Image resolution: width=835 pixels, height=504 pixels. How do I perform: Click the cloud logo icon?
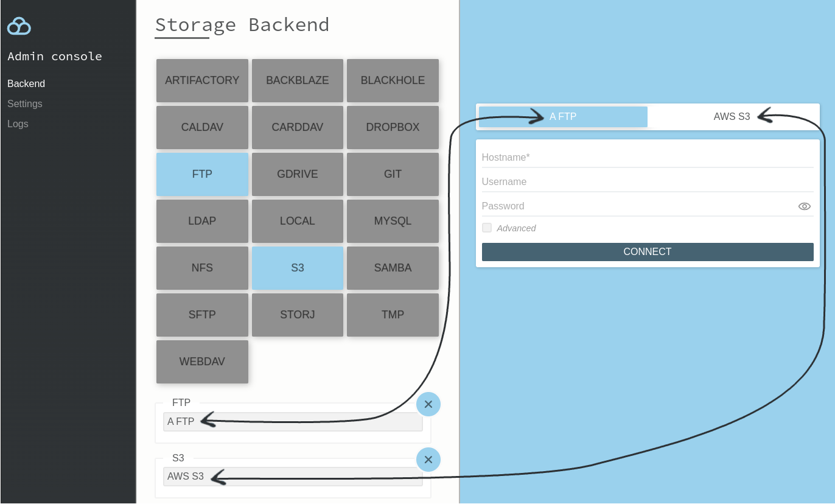click(19, 26)
